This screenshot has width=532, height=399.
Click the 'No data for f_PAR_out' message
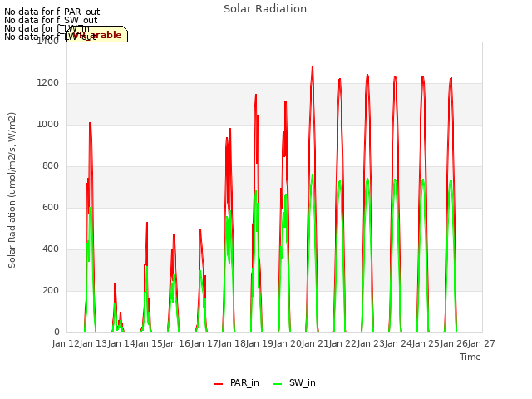click(x=52, y=12)
